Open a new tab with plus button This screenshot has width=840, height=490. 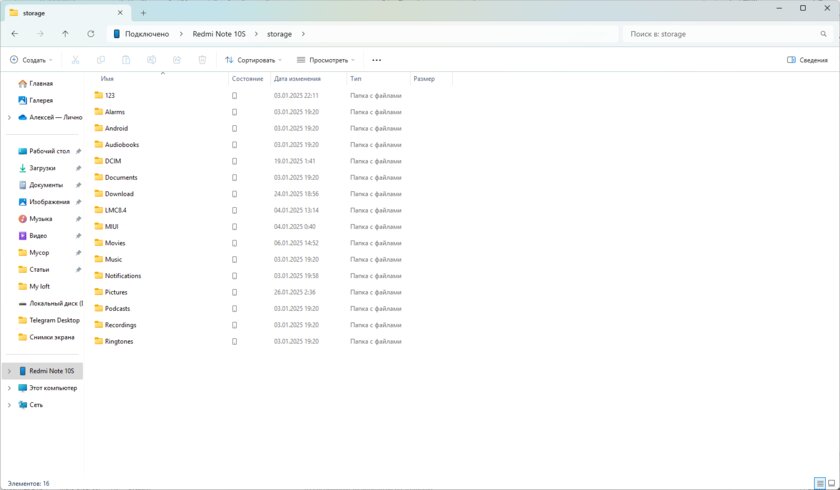pos(143,13)
